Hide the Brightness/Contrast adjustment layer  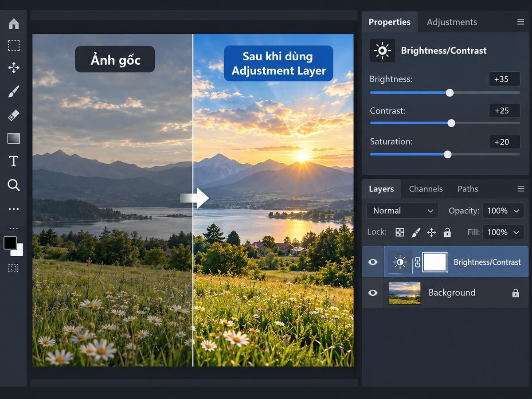[x=373, y=262]
